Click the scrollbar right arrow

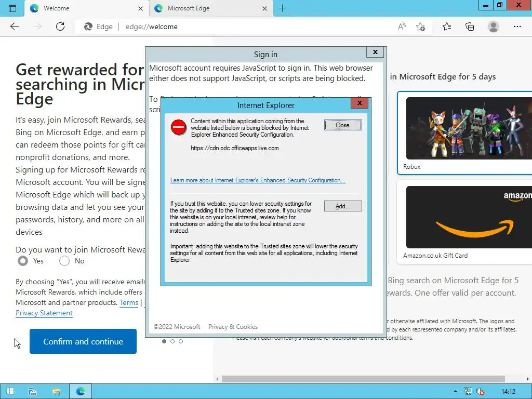(528, 379)
